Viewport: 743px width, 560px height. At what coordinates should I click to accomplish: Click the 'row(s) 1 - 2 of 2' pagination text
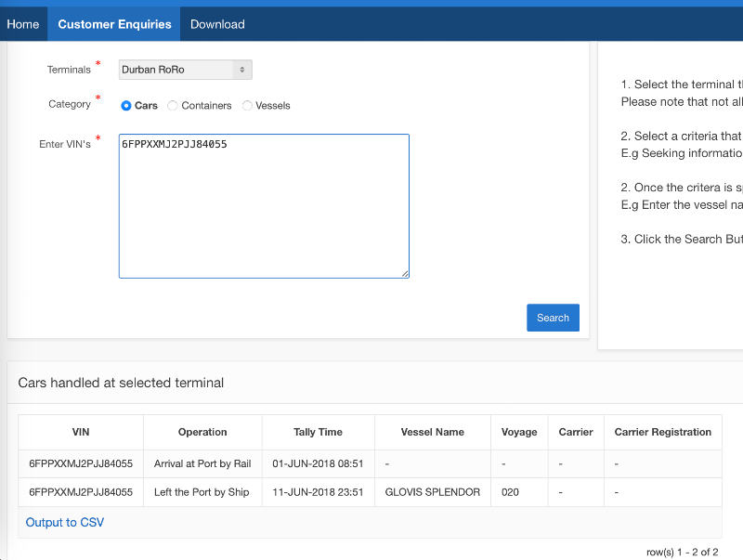[x=683, y=552]
